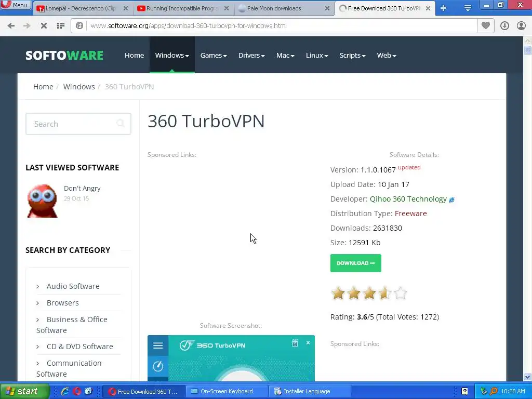Close the Pale Moon downloads tab
Image resolution: width=532 pixels, height=399 pixels.
click(x=327, y=8)
